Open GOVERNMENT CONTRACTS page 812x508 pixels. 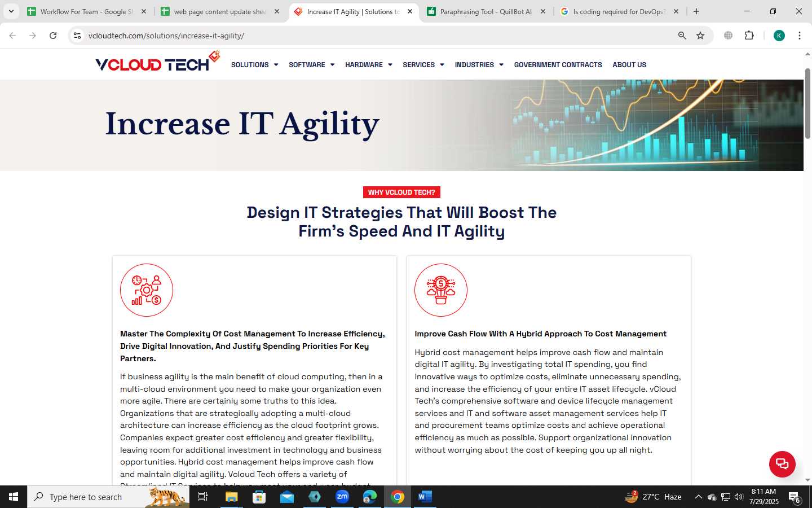[x=558, y=65]
